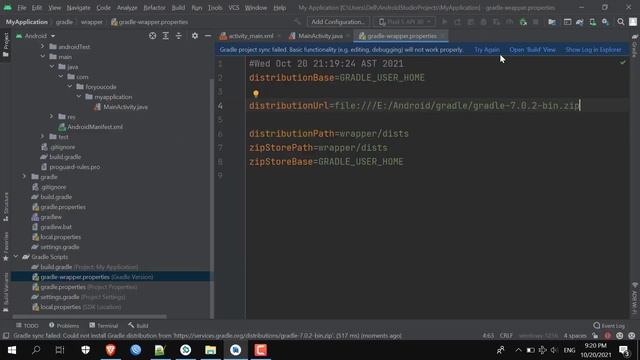The width and height of the screenshot is (640, 360).
Task: Open Project panel settings gear
Action: click(195, 36)
